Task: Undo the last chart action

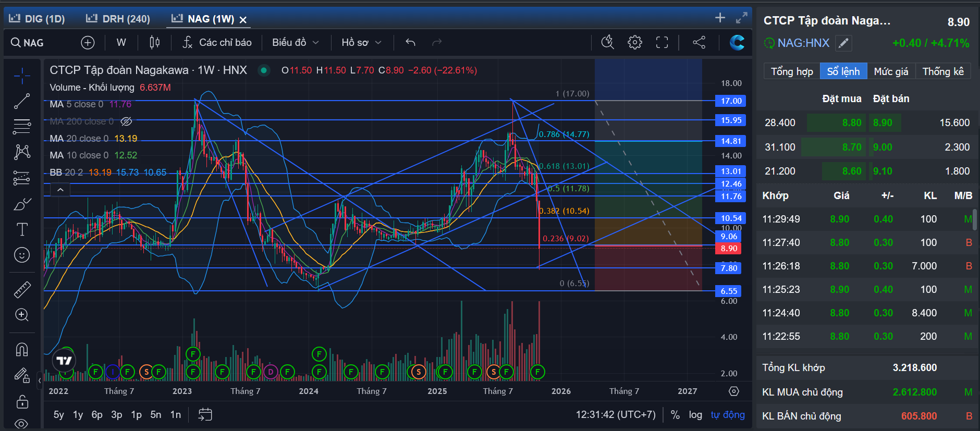Action: coord(411,43)
